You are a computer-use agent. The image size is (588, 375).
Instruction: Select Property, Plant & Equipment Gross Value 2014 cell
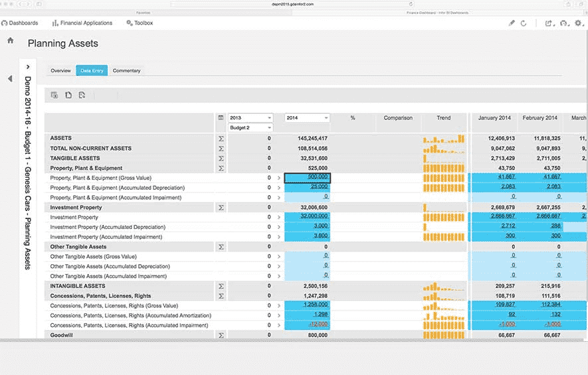(x=307, y=178)
